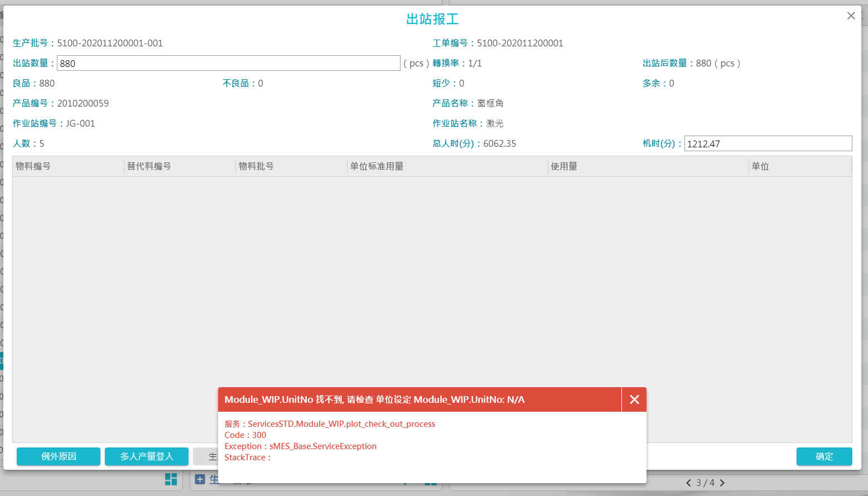Open 例外原因 exception reason

59,456
